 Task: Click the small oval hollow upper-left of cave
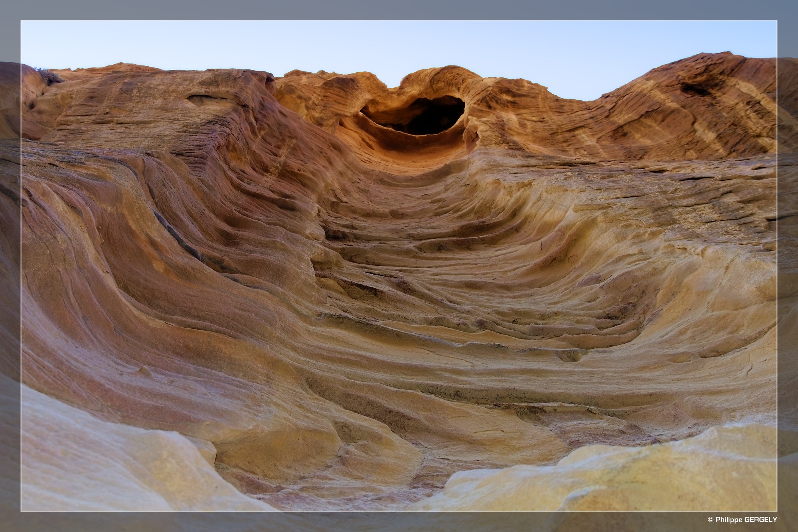point(201,99)
